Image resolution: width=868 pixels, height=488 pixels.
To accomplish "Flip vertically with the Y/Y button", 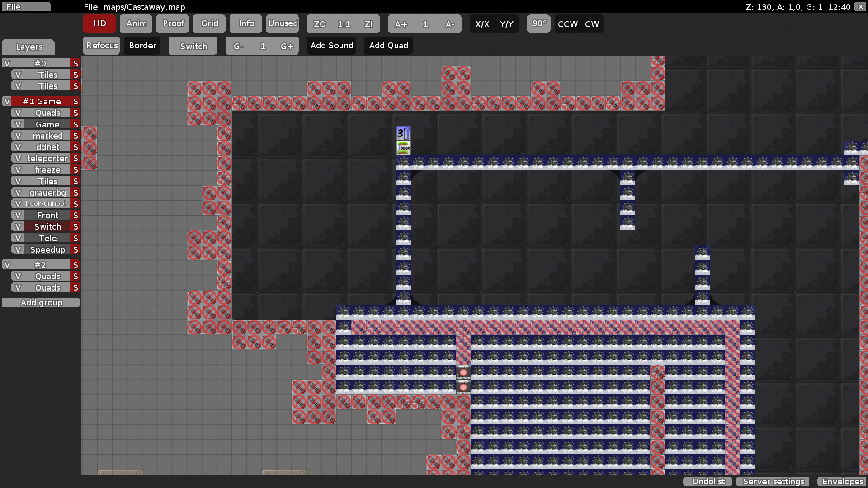I will click(507, 24).
